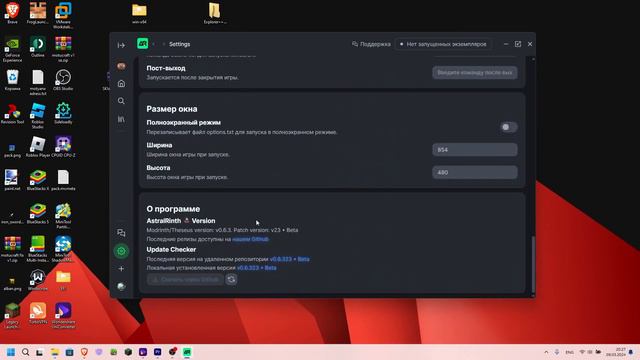The image size is (640, 360).
Task: Select the CPUID CPU-Z desktop shortcut
Action: point(63,147)
